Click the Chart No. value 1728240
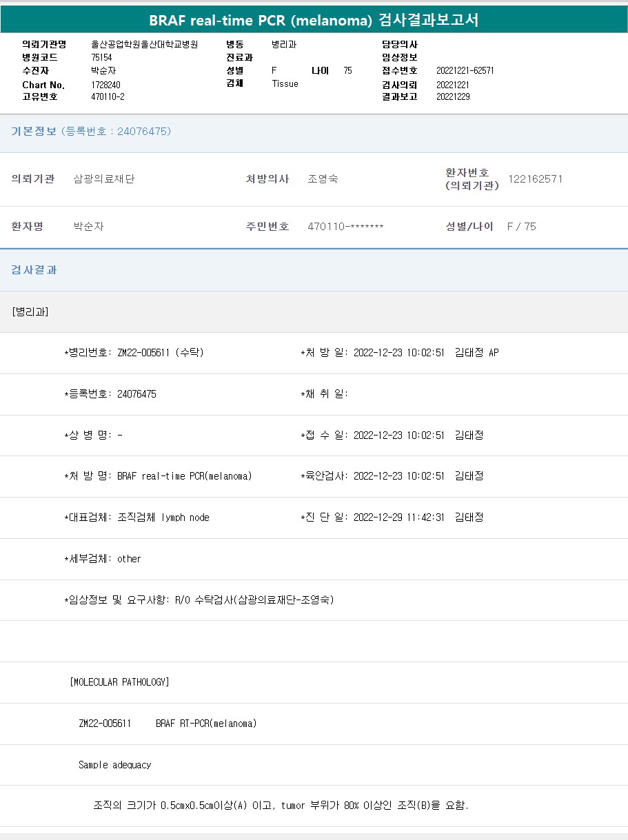Image resolution: width=628 pixels, height=840 pixels. pos(106,85)
